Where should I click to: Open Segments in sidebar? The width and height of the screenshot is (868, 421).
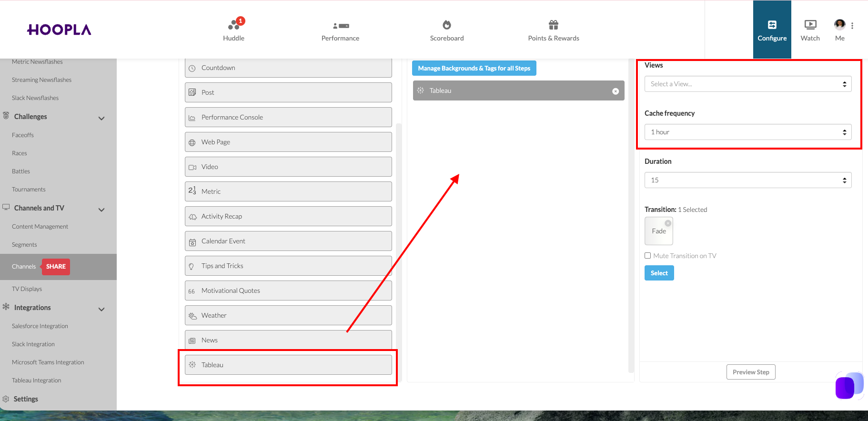tap(24, 245)
